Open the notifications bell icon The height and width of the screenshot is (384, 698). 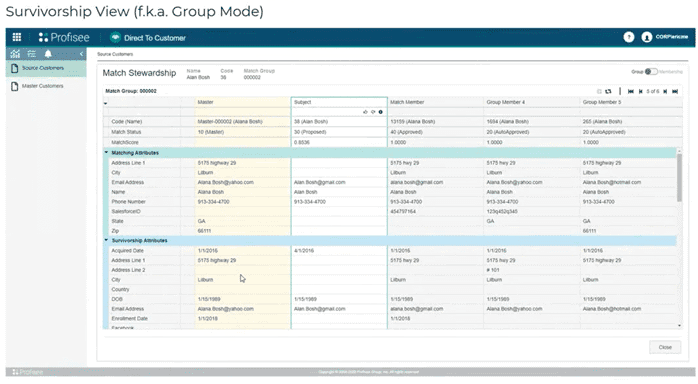(x=48, y=54)
